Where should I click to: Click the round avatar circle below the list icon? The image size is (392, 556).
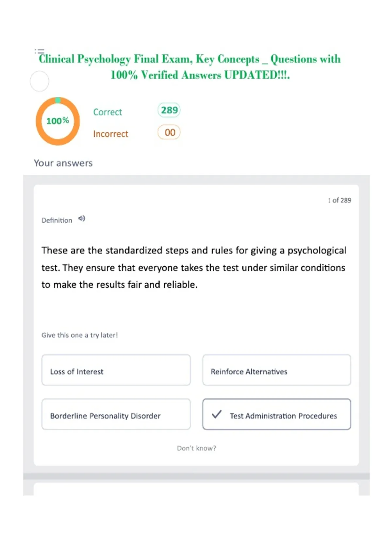40,81
